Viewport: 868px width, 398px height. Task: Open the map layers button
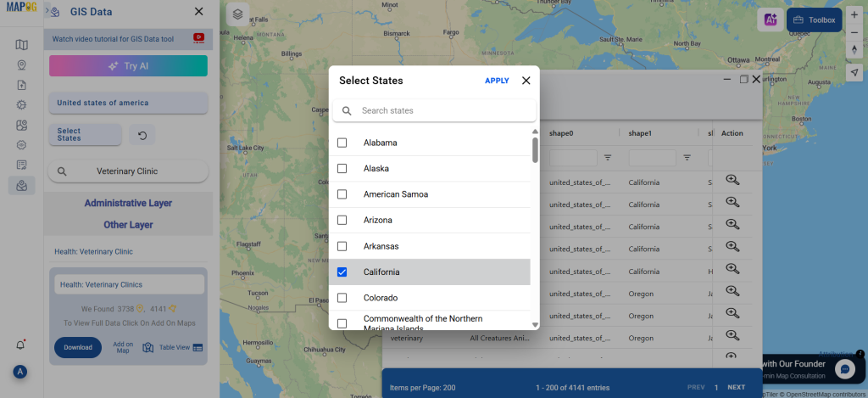click(x=237, y=14)
